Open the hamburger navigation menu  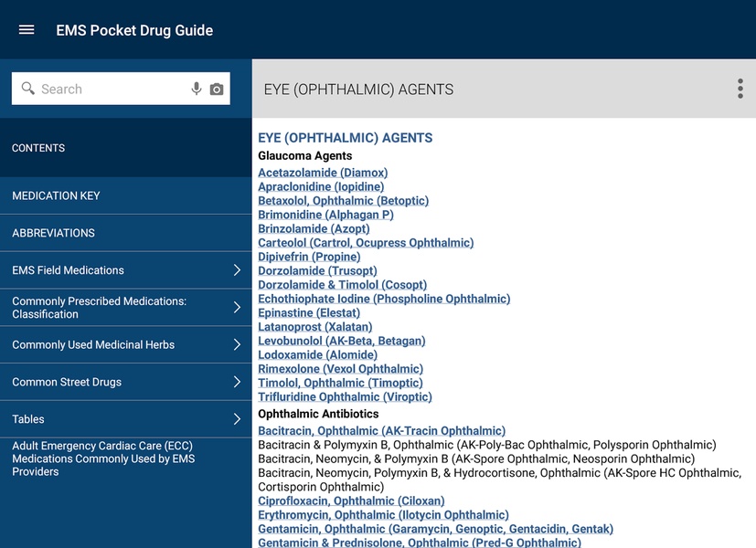[x=27, y=30]
